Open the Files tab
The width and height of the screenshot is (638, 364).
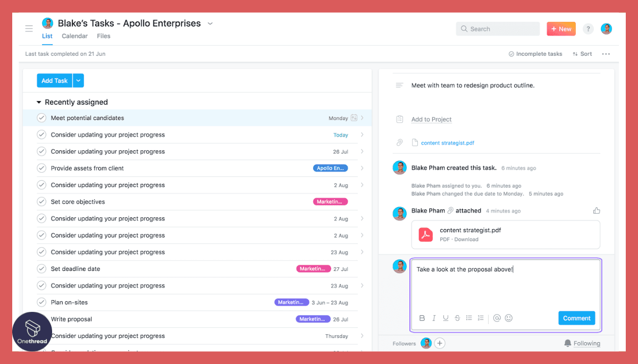pos(103,36)
